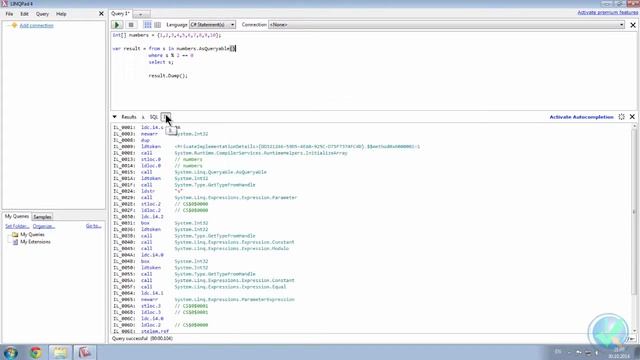Select My Extensions tree item
640x360 pixels.
(36, 242)
